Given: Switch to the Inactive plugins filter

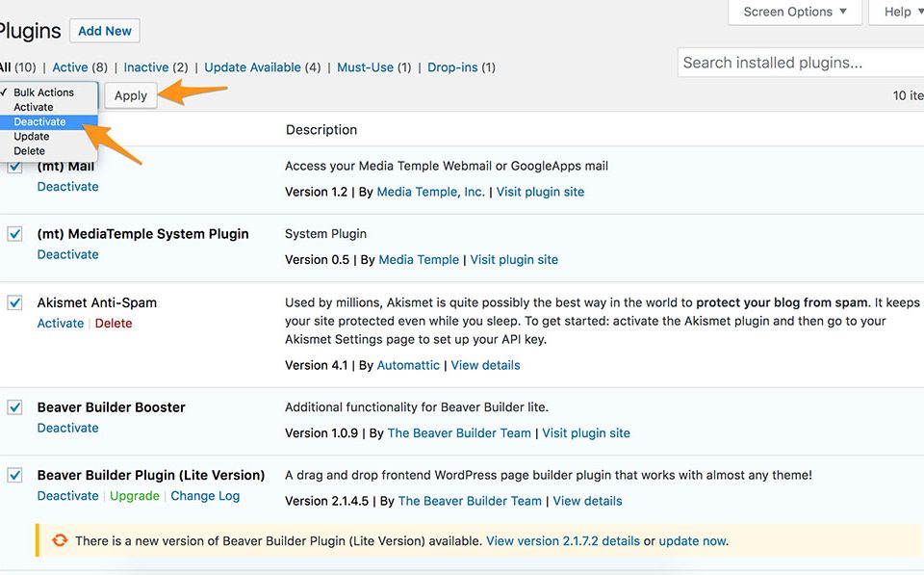Looking at the screenshot, I should click(147, 67).
